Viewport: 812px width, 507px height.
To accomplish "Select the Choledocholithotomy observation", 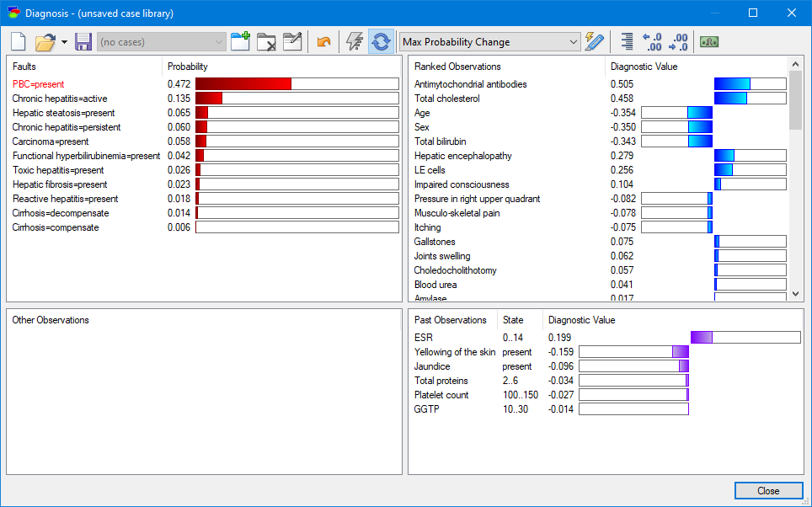I will [x=455, y=270].
